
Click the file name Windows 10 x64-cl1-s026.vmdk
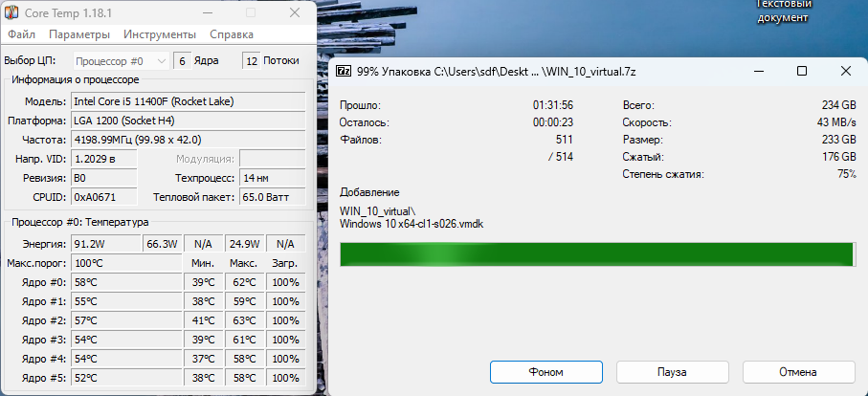pos(412,224)
